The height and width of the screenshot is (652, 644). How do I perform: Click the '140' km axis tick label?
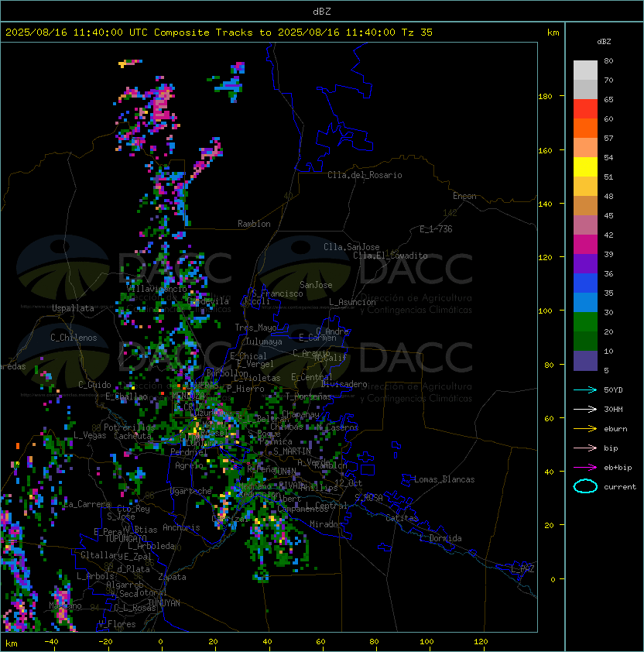[545, 204]
